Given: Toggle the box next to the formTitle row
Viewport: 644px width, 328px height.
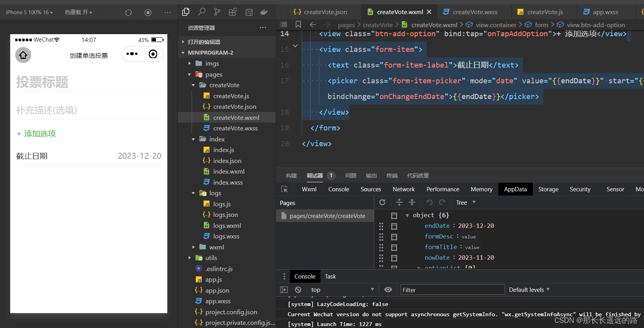Looking at the screenshot, I should click(394, 247).
